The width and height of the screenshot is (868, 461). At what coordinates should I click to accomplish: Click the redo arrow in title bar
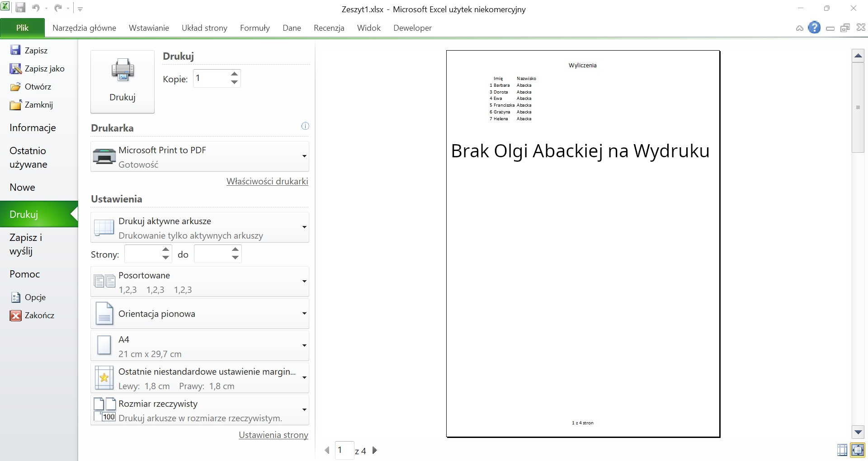[58, 8]
